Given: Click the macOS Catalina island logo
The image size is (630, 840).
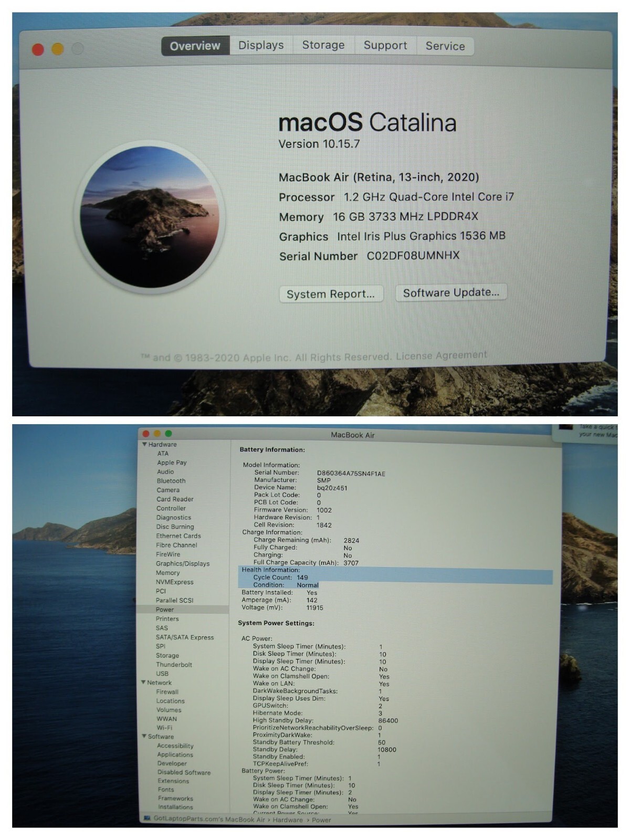Looking at the screenshot, I should click(x=151, y=217).
